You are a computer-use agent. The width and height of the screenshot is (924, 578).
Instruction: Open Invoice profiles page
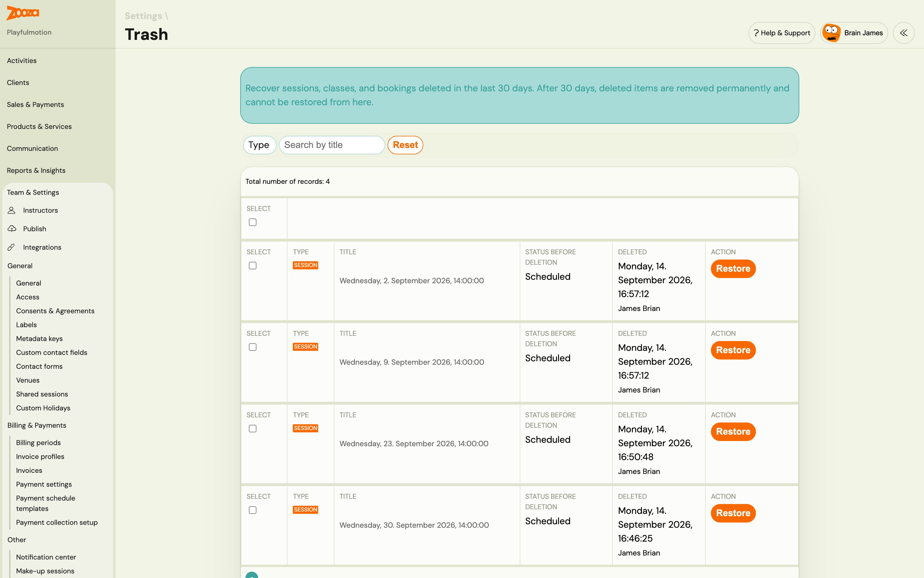click(40, 456)
